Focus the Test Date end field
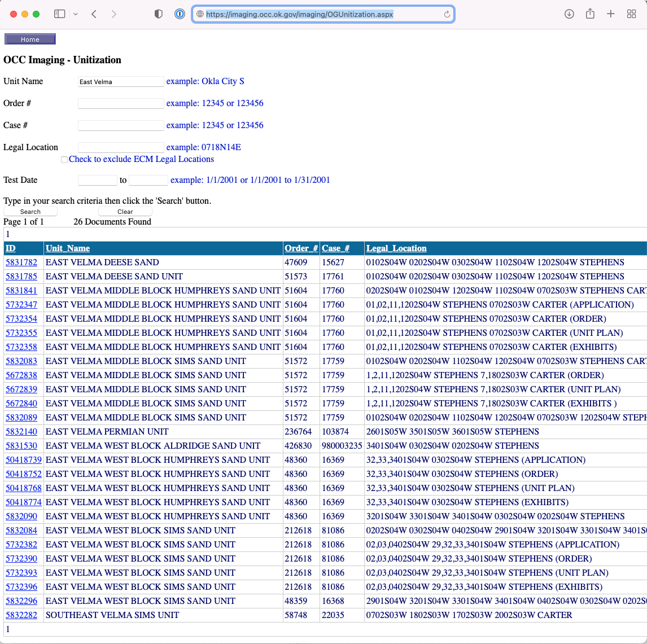Image resolution: width=647 pixels, height=644 pixels. click(148, 180)
